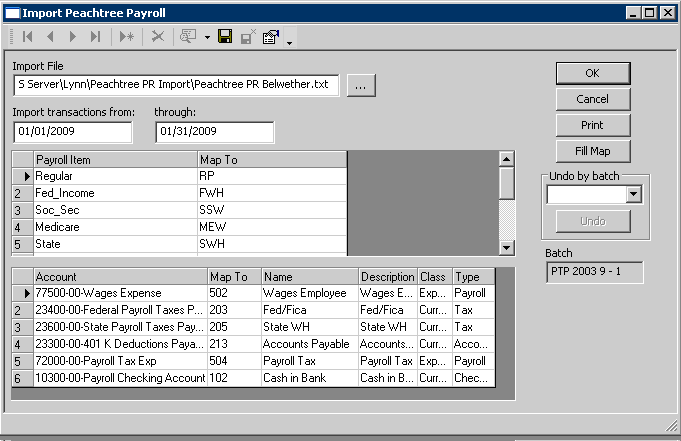Click the Payroll Item column header
Screen dimensions: 681x441
(x=116, y=160)
